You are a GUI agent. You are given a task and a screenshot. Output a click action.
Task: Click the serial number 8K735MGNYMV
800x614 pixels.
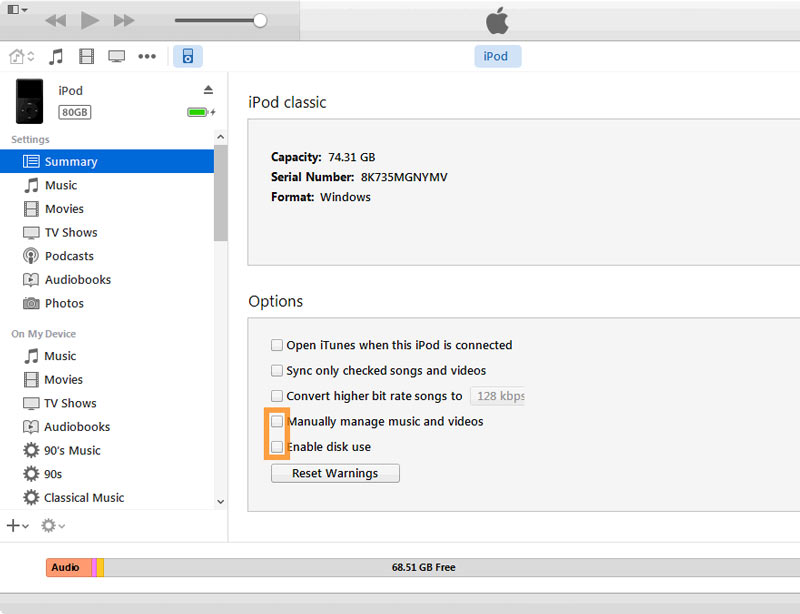pyautogui.click(x=404, y=177)
